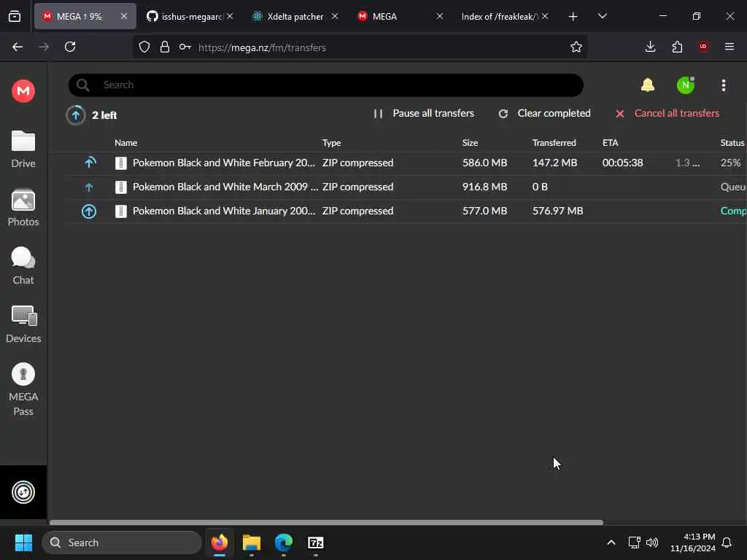Open the green N account avatar

[x=686, y=85]
